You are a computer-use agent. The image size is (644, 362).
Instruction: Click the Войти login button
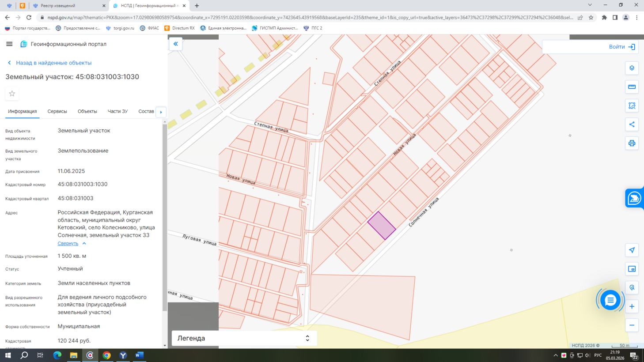coord(622,47)
